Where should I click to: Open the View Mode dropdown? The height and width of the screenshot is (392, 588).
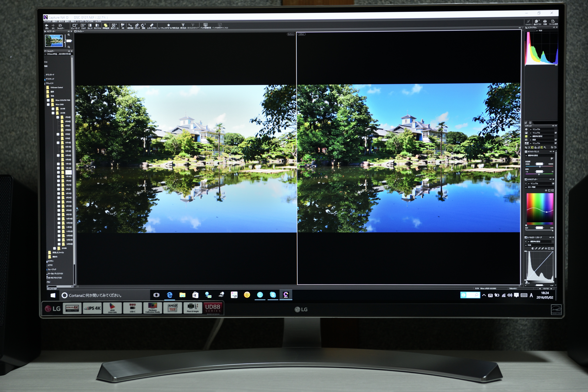75,26
